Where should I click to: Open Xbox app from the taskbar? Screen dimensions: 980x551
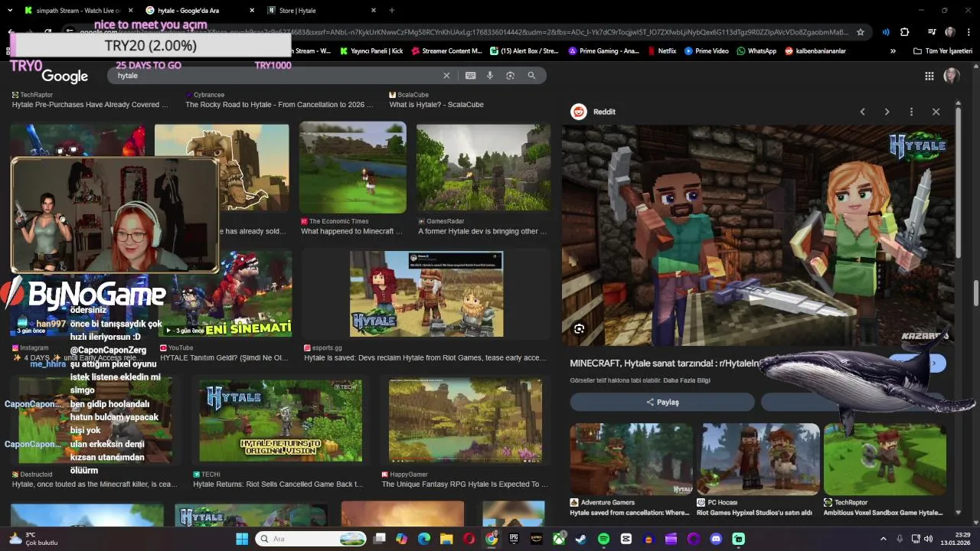[x=559, y=539]
